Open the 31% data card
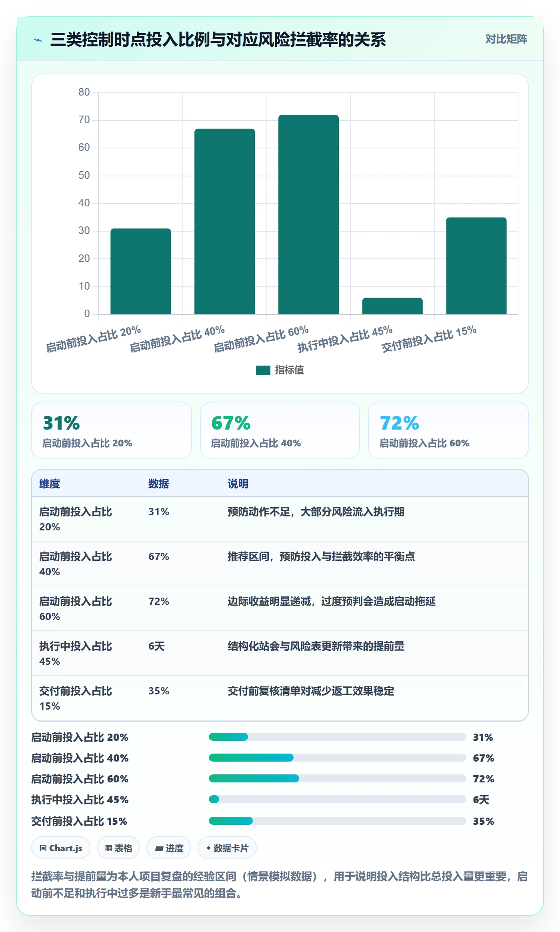 [112, 430]
